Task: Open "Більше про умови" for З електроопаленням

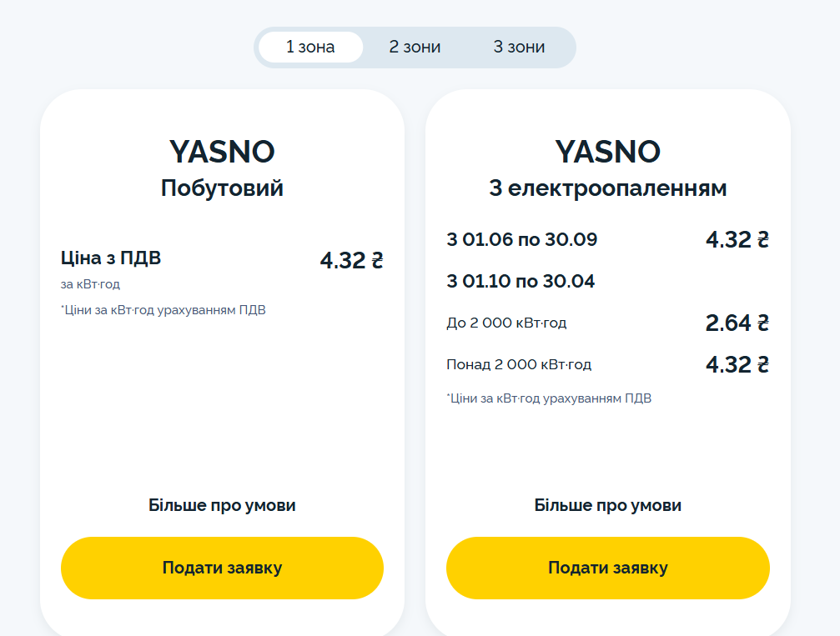Action: click(x=608, y=504)
